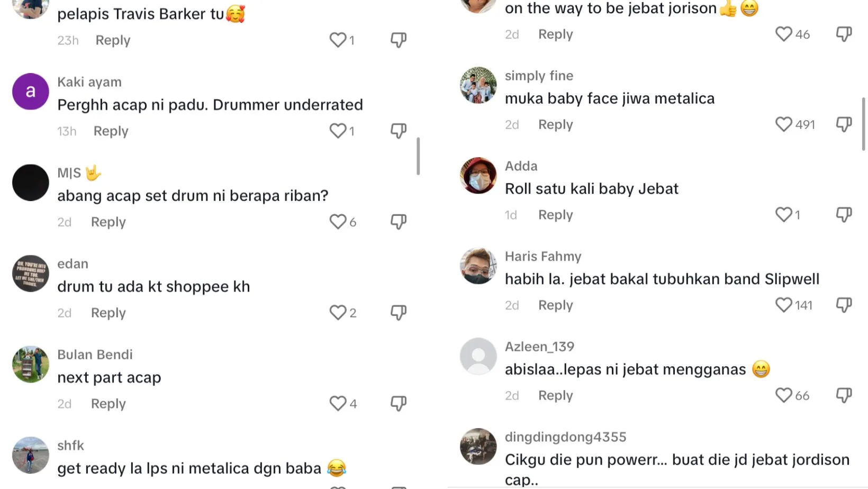Screen dimensions: 868x489
Task: Like the Travis Barker comment
Action: pyautogui.click(x=338, y=40)
